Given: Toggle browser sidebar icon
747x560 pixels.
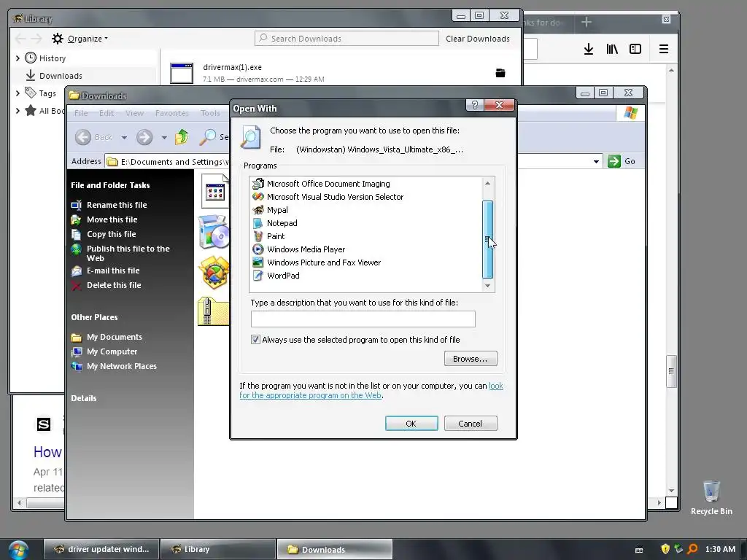Looking at the screenshot, I should point(635,49).
